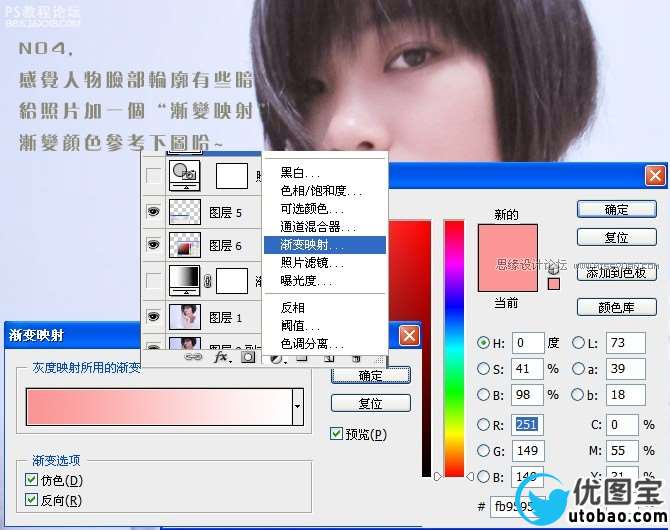Click the S value field showing 41

coord(528,368)
